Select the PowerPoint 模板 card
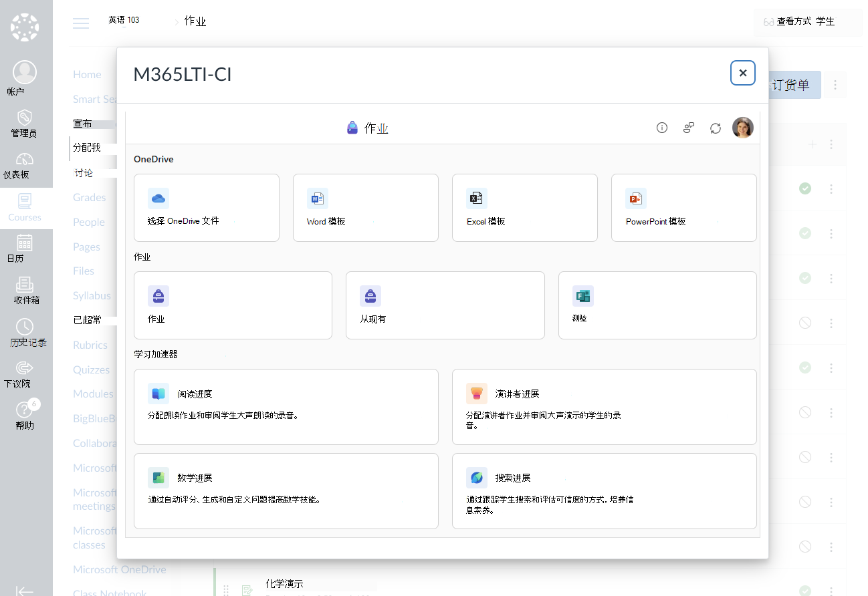Image resolution: width=868 pixels, height=596 pixels. 684,208
